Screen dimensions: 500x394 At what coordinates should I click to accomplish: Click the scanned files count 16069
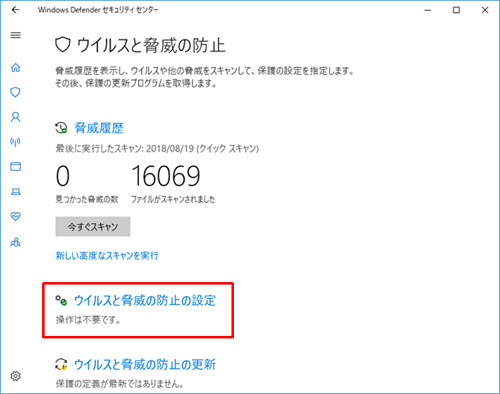166,176
